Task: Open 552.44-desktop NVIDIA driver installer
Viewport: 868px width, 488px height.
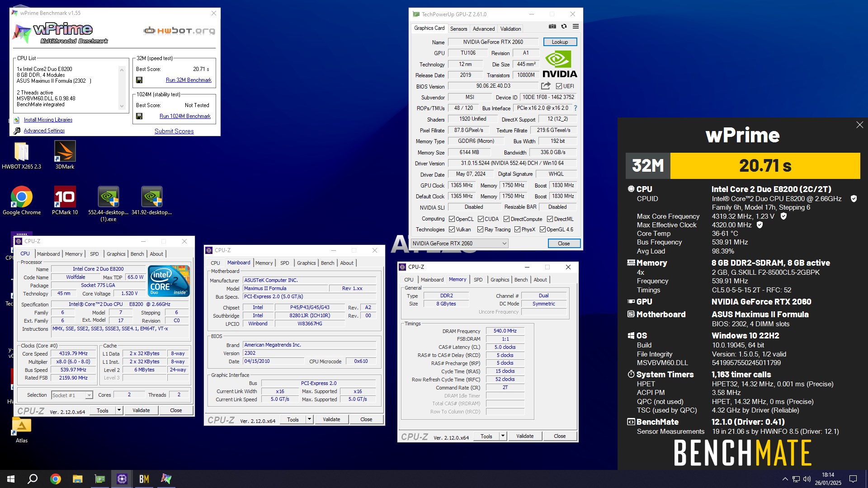Action: 108,203
